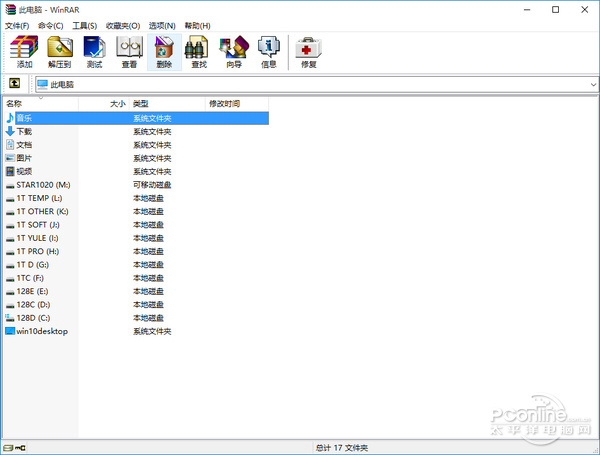Minimize the WinRAR window
600x455 pixels.
527,10
